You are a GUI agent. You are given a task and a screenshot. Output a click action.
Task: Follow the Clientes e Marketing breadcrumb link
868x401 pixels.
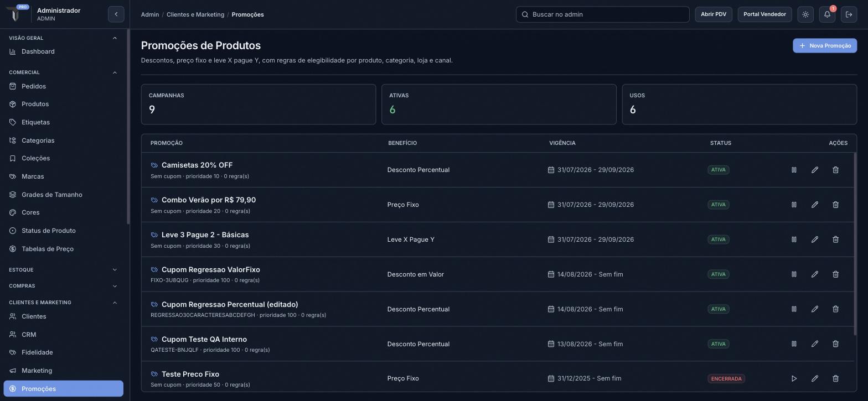[x=195, y=14]
